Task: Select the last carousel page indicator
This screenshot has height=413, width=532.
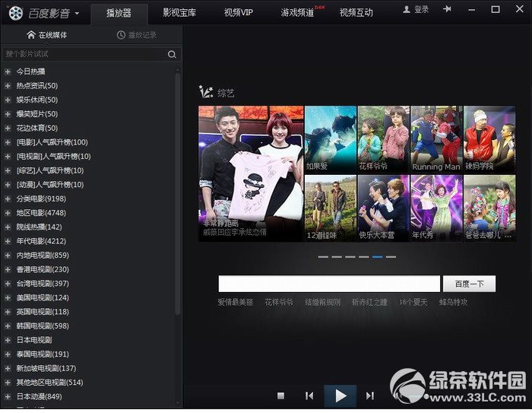Action: [391, 257]
